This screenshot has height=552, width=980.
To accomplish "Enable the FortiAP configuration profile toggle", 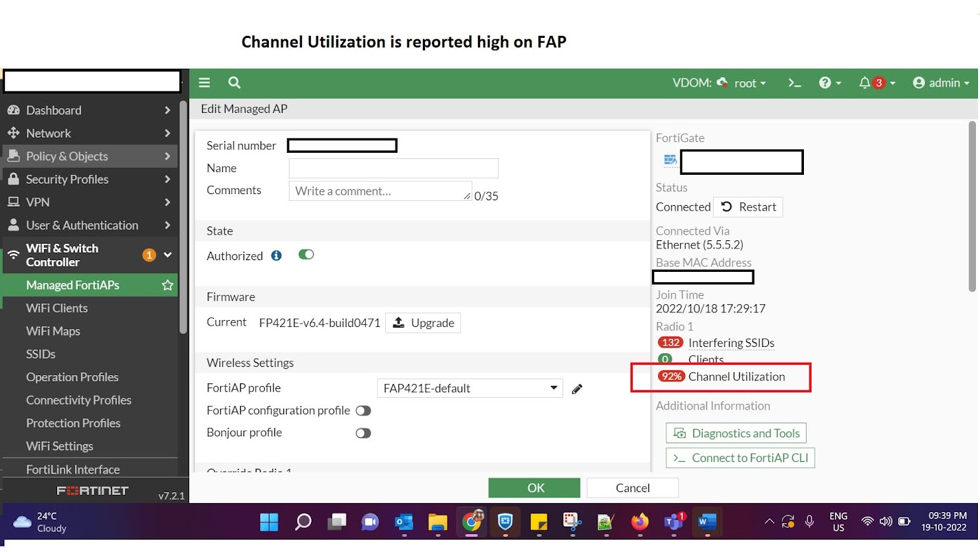I will [363, 411].
